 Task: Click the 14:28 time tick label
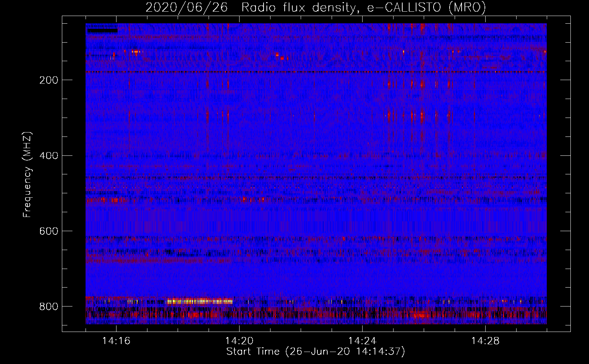coord(485,341)
